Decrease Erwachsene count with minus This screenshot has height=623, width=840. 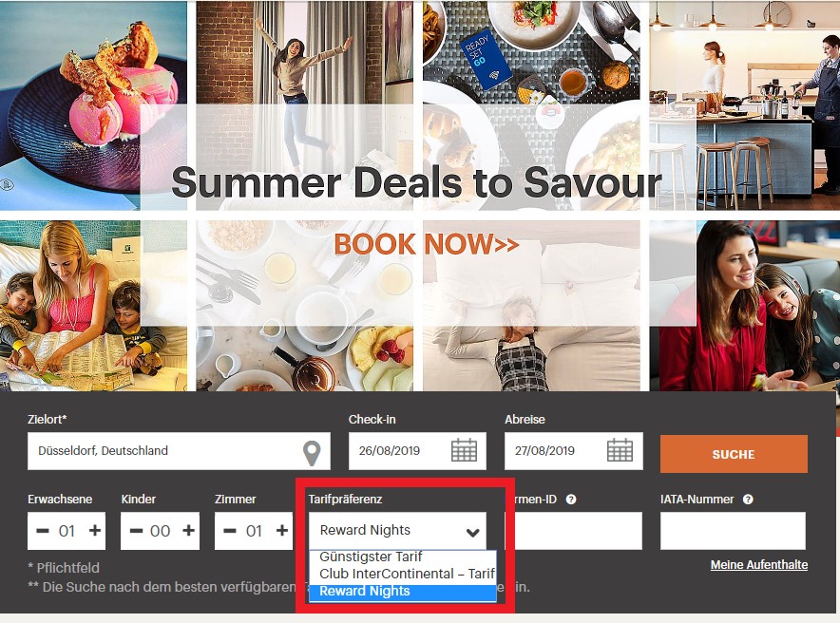pos(43,531)
